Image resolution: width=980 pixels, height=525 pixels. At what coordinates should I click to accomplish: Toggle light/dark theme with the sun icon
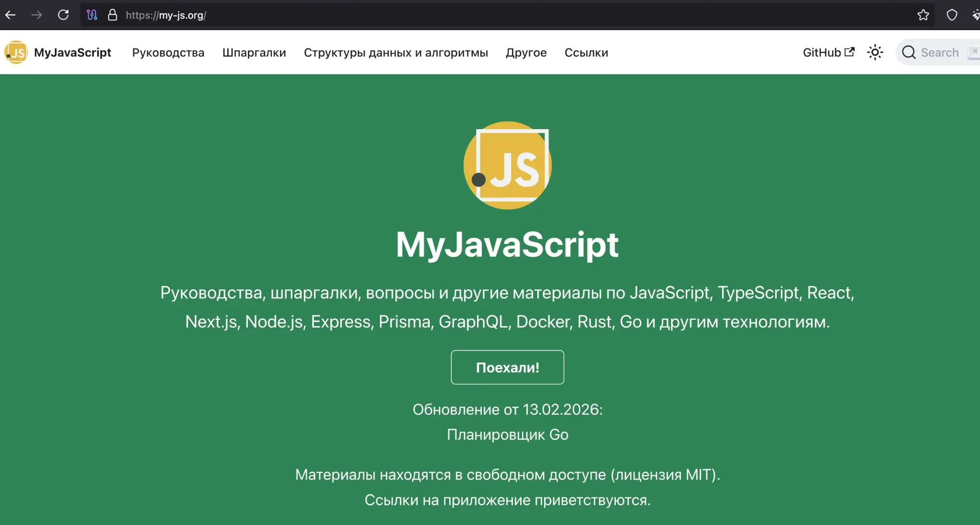(x=875, y=52)
